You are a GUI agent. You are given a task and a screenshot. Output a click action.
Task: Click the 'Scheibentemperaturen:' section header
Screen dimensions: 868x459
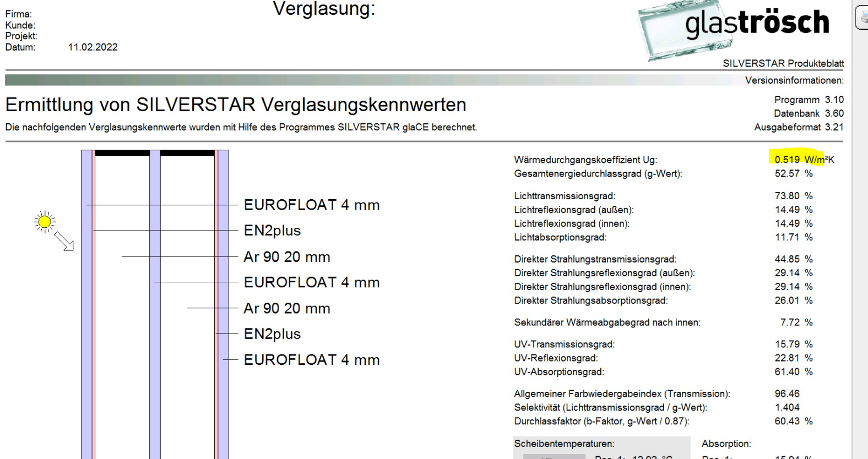[x=564, y=444]
